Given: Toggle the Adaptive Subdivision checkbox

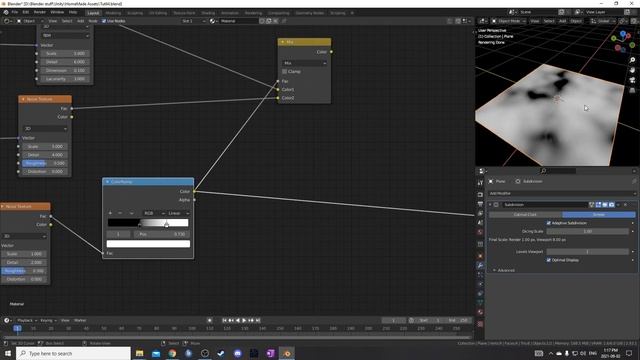Looking at the screenshot, I should (x=549, y=223).
